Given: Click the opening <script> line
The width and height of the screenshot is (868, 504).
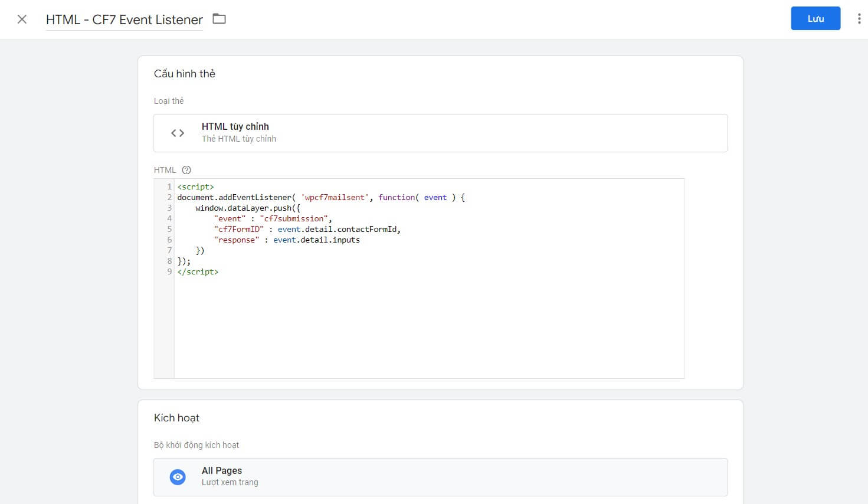Looking at the screenshot, I should coord(195,186).
